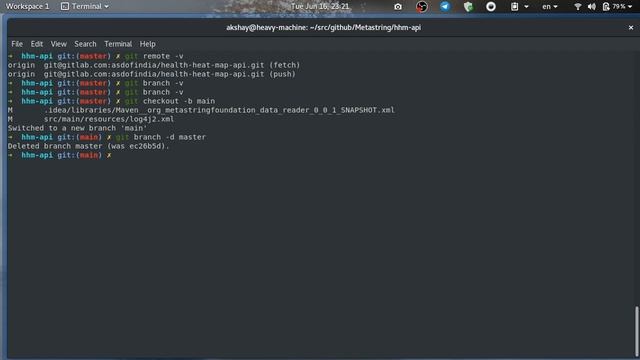Click the Wi-Fi network icon
Screen dimensions: 640x360
point(578,7)
